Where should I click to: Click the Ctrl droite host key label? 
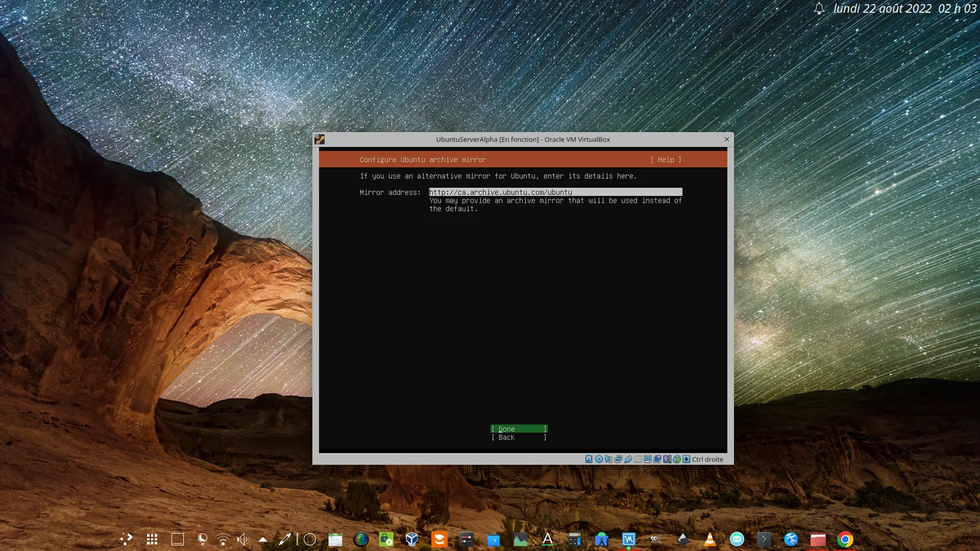[x=708, y=459]
